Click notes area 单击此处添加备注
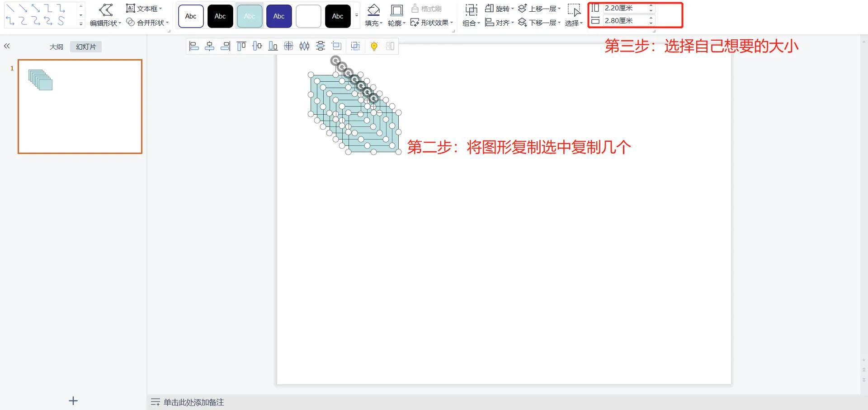The height and width of the screenshot is (410, 868). click(x=193, y=402)
